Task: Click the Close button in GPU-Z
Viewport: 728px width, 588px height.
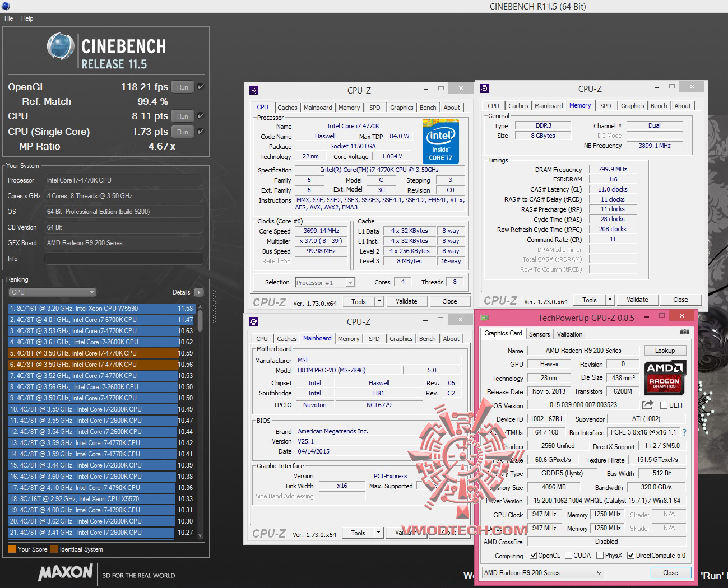Action: coord(670,573)
